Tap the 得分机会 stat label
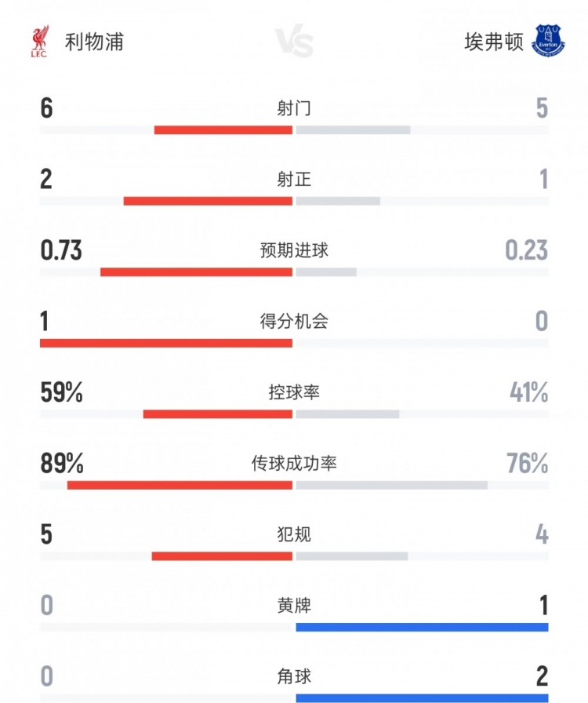 (294, 321)
